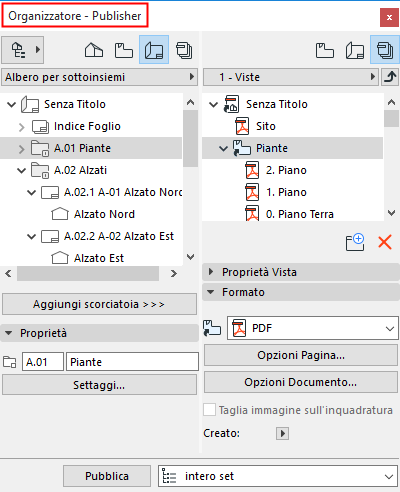The image size is (400, 492).
Task: Click the A.02.1 A-01 Alzato Nord layout icon
Action: (50, 192)
